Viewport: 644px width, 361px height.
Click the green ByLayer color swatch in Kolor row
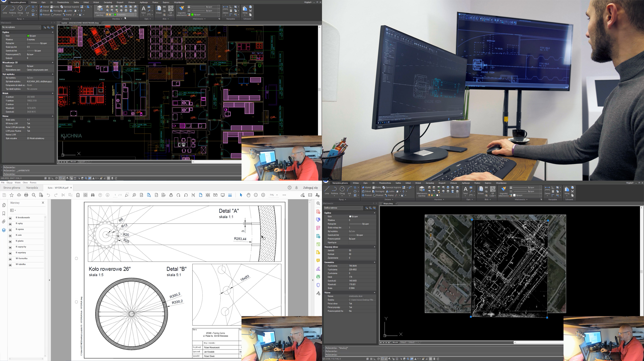[28, 36]
